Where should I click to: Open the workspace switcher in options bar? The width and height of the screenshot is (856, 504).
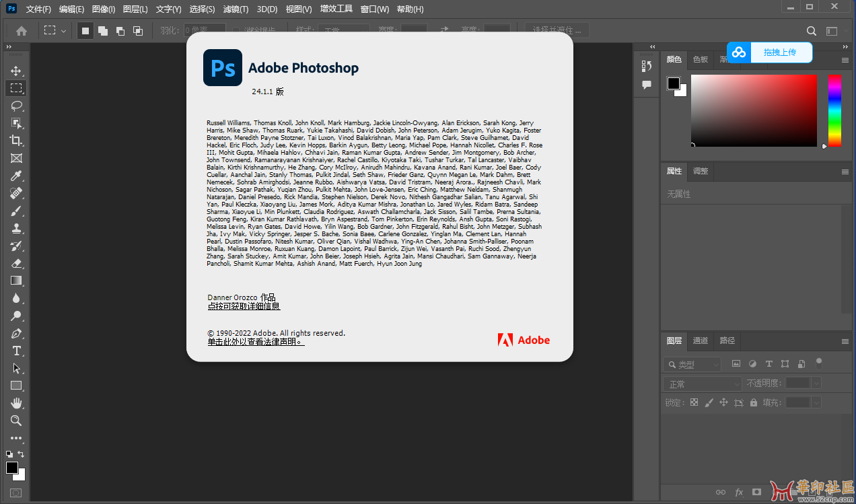point(832,31)
